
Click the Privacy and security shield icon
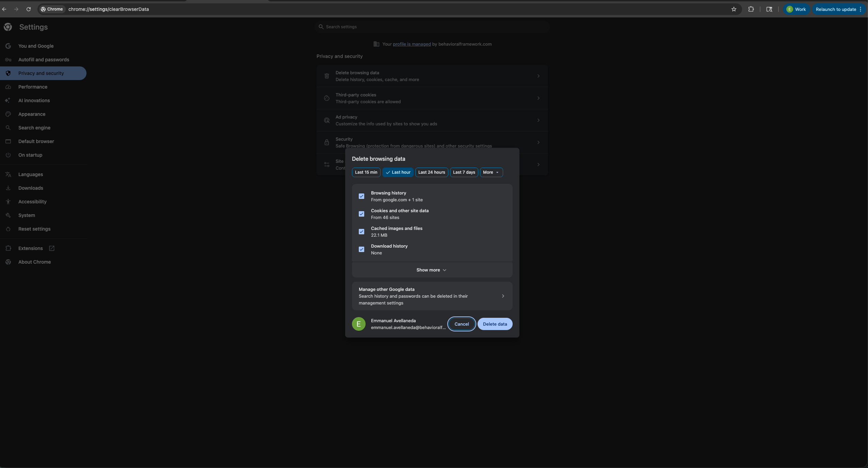(x=8, y=73)
